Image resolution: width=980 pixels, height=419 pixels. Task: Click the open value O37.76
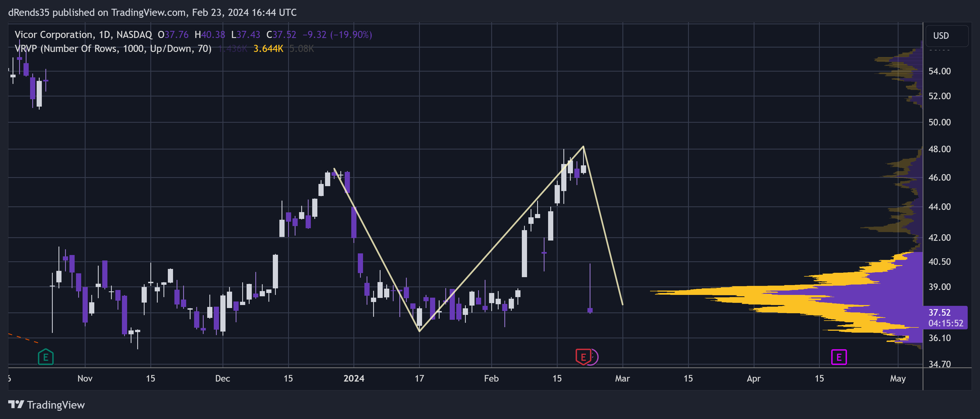173,35
